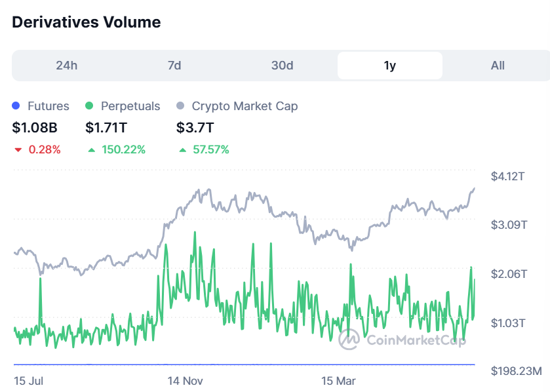Toggle the Futures series label
Image resolution: width=550 pixels, height=392 pixels.
tap(48, 106)
